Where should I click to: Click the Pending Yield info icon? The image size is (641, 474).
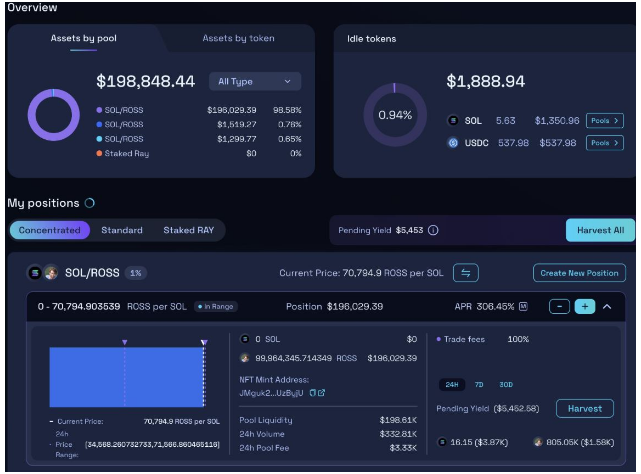click(433, 230)
